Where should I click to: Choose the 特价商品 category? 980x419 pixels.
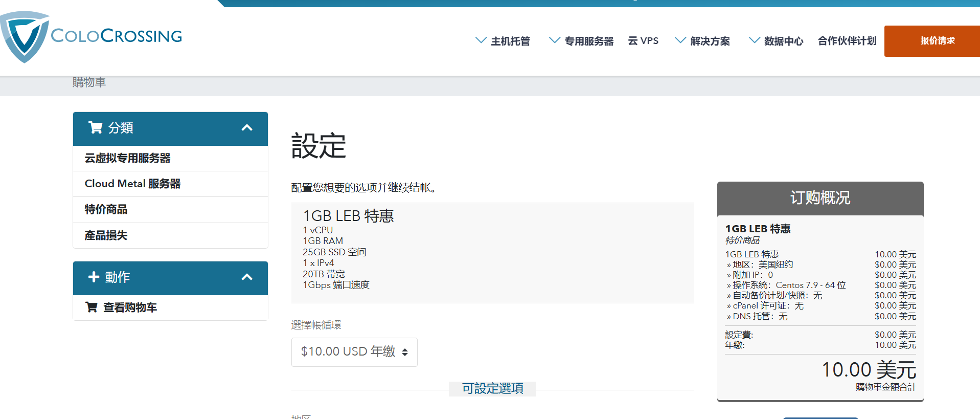click(106, 209)
